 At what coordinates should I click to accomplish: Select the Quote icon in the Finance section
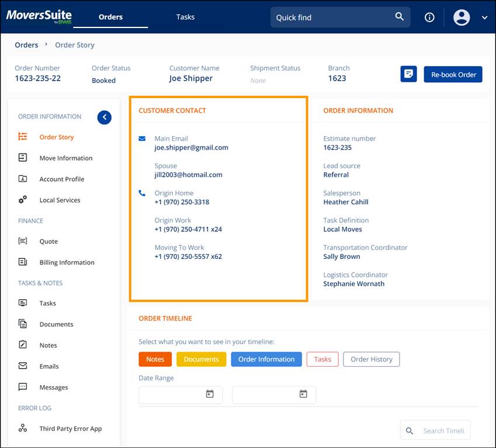23,241
